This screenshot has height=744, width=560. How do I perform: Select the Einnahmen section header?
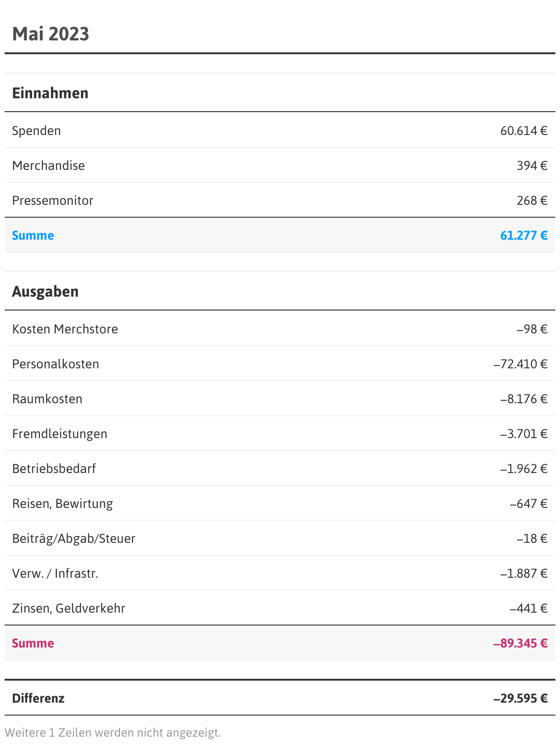pos(50,93)
